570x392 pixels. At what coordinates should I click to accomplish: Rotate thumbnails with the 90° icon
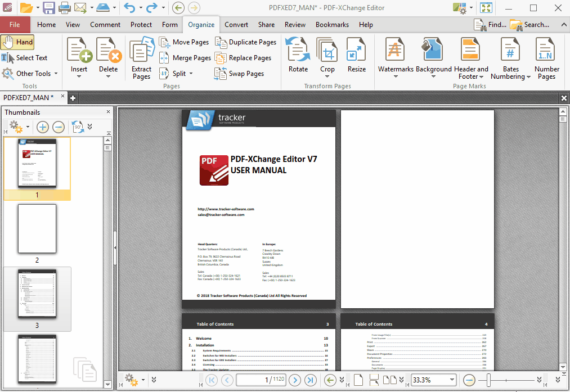[x=78, y=127]
